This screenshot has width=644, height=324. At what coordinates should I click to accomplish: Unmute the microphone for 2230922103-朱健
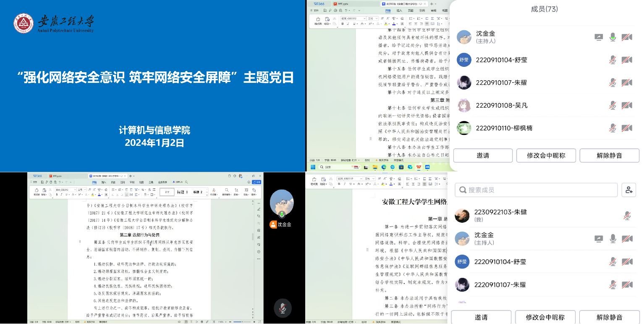click(x=627, y=216)
